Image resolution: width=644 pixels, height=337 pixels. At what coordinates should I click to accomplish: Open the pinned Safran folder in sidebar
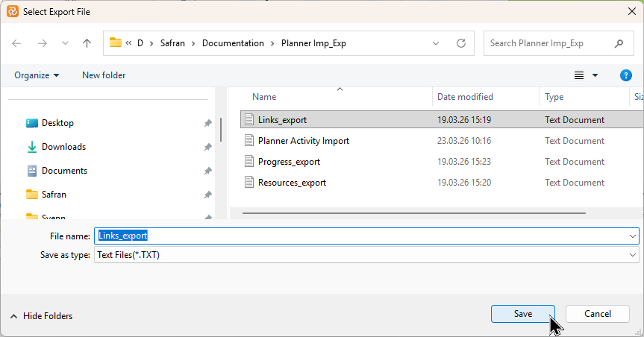(x=54, y=194)
